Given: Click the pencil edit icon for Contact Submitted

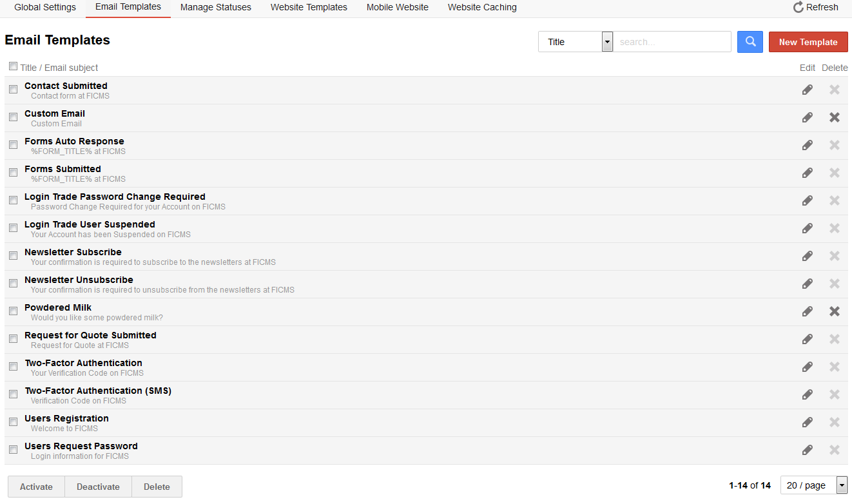Looking at the screenshot, I should click(807, 90).
